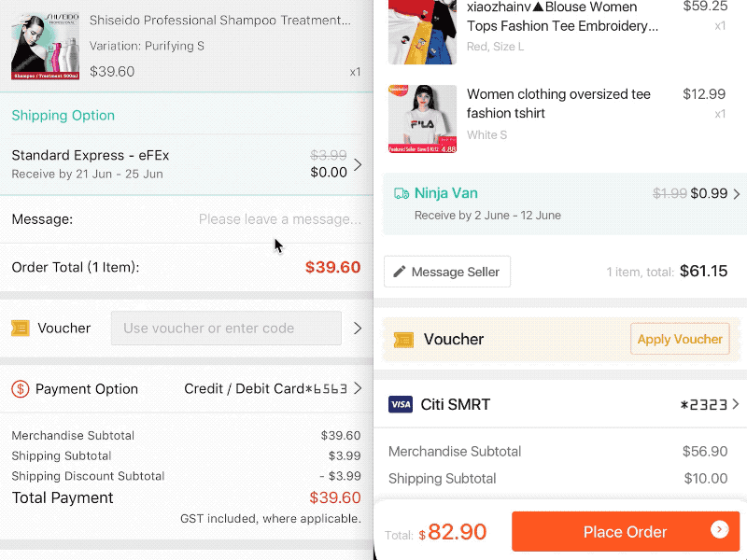The width and height of the screenshot is (747, 560).
Task: Click the Apply Voucher button
Action: click(x=680, y=340)
